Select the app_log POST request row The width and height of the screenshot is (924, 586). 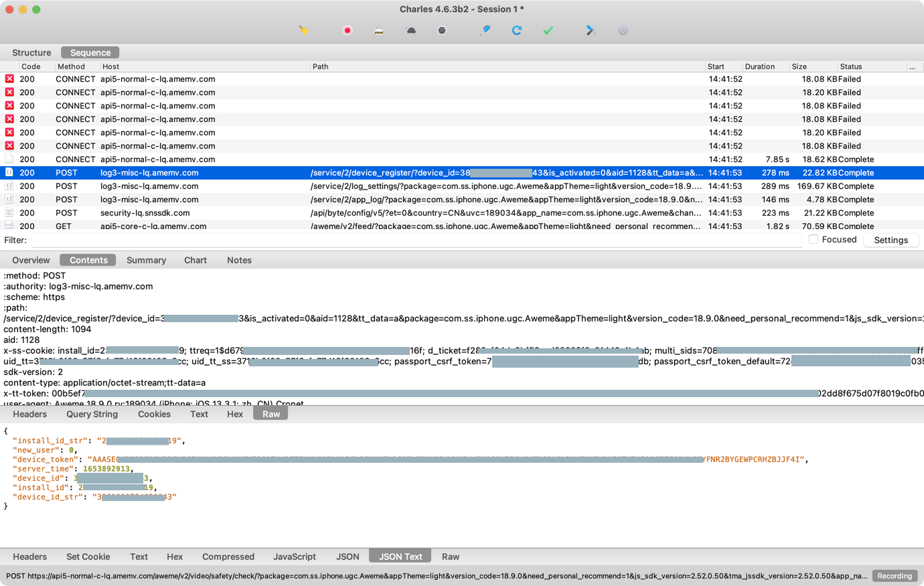pos(462,200)
